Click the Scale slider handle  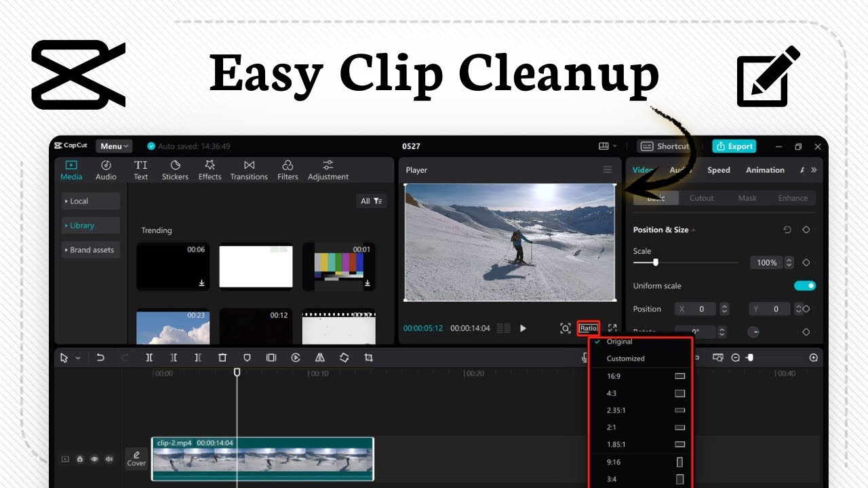(655, 262)
